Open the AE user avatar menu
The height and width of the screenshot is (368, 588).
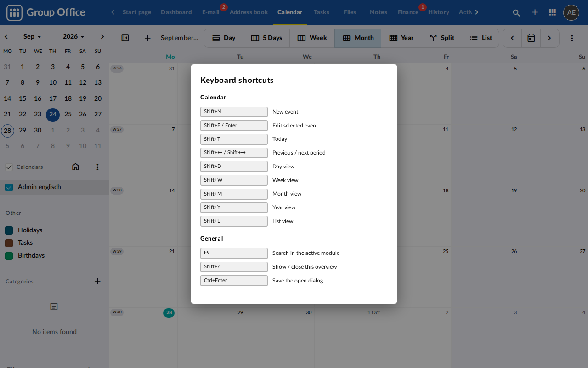tap(571, 12)
